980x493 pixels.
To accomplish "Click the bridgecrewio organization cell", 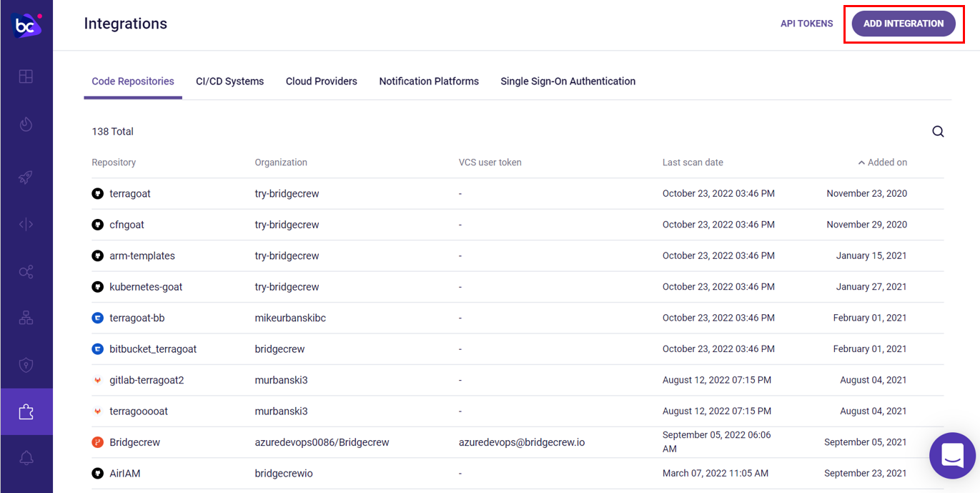I will point(284,473).
